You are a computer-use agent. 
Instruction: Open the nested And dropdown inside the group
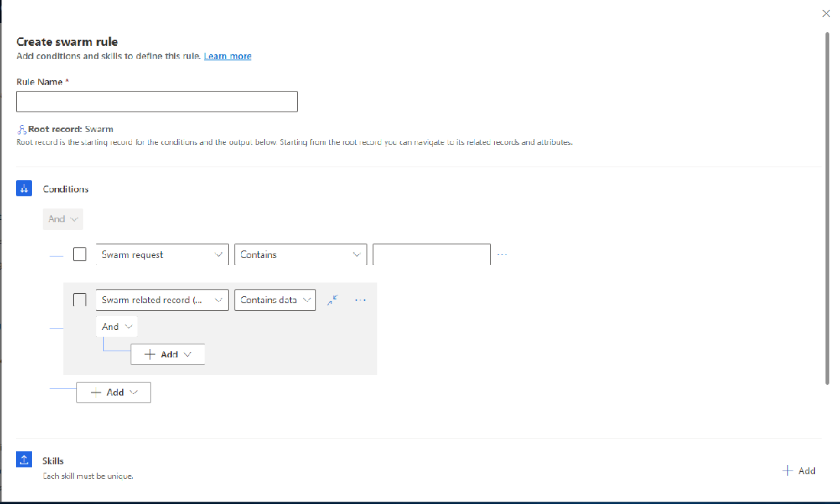point(116,325)
